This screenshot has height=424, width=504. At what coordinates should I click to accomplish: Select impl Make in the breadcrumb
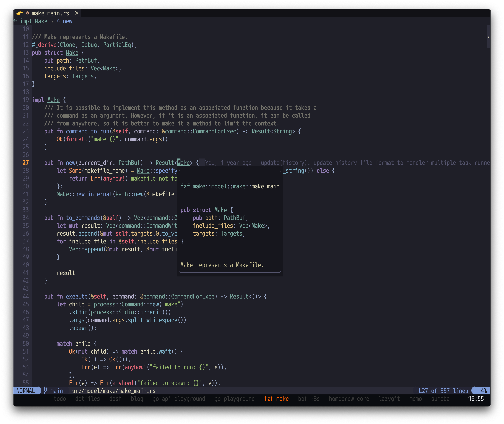tap(34, 21)
